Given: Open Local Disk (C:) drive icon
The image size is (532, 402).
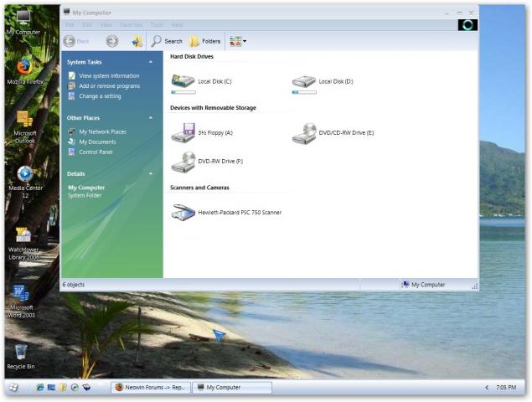Looking at the screenshot, I should click(x=183, y=81).
